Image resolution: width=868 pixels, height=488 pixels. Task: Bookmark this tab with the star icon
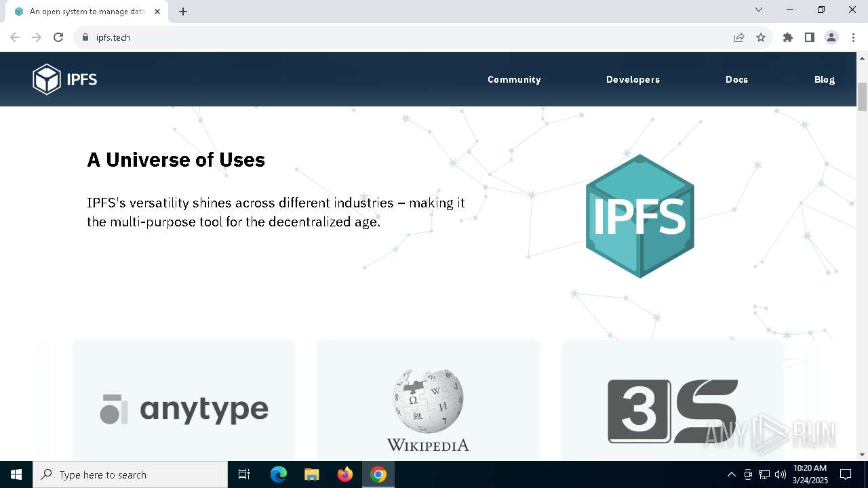761,37
